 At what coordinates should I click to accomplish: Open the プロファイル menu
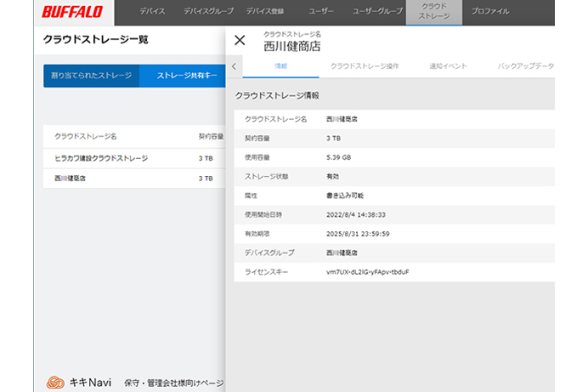490,11
